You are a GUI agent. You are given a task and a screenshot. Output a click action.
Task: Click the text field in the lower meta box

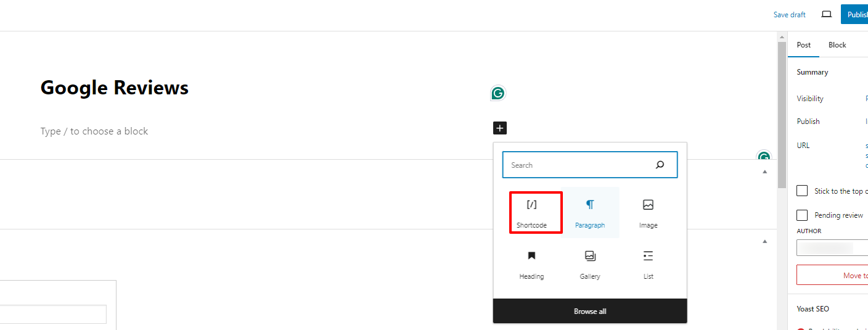53,314
